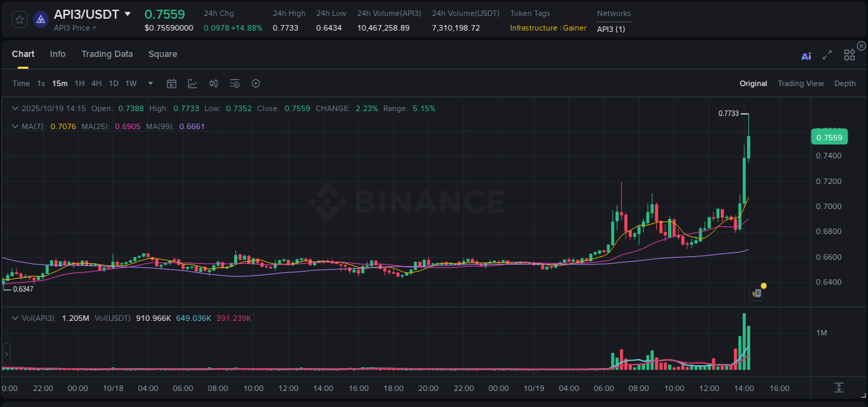This screenshot has height=407, width=868.
Task: Click the share icon with yellow notification dot
Action: click(x=756, y=292)
